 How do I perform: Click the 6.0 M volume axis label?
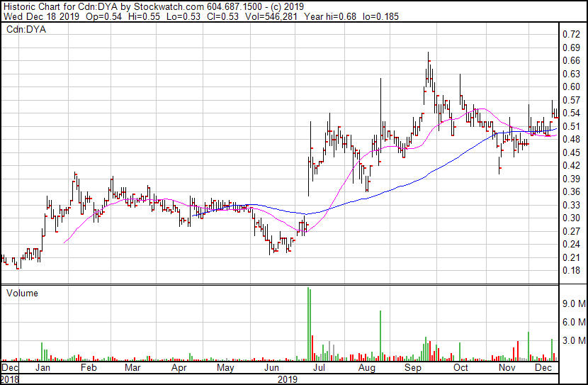click(x=574, y=322)
